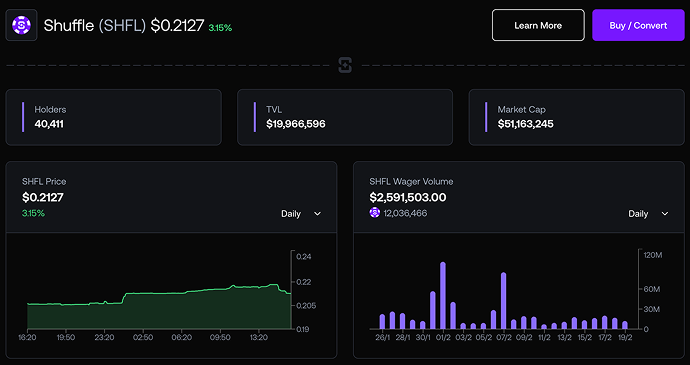Image resolution: width=690 pixels, height=365 pixels.
Task: Click the Shuffle emblem in the divider
Action: [345, 65]
